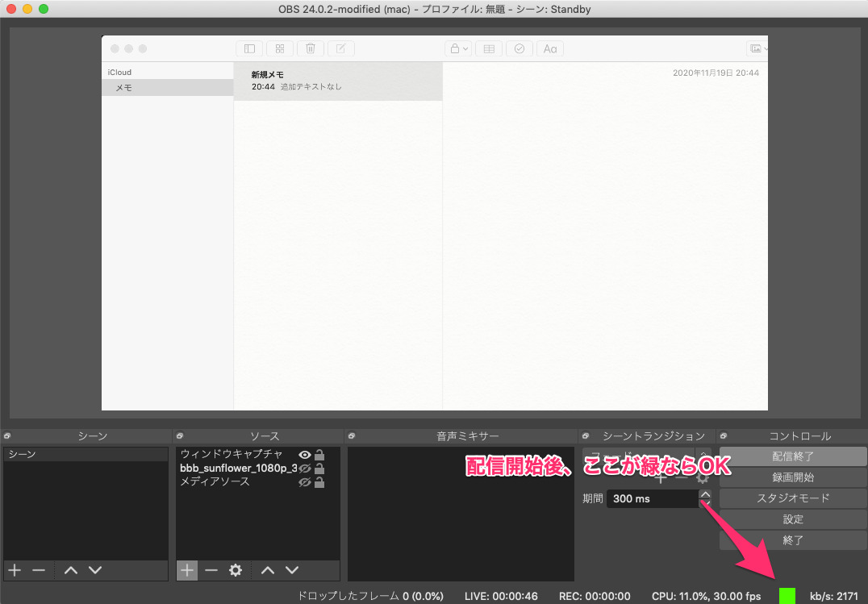The image size is (868, 604).
Task: Lock the メディアソース source
Action: tap(319, 482)
